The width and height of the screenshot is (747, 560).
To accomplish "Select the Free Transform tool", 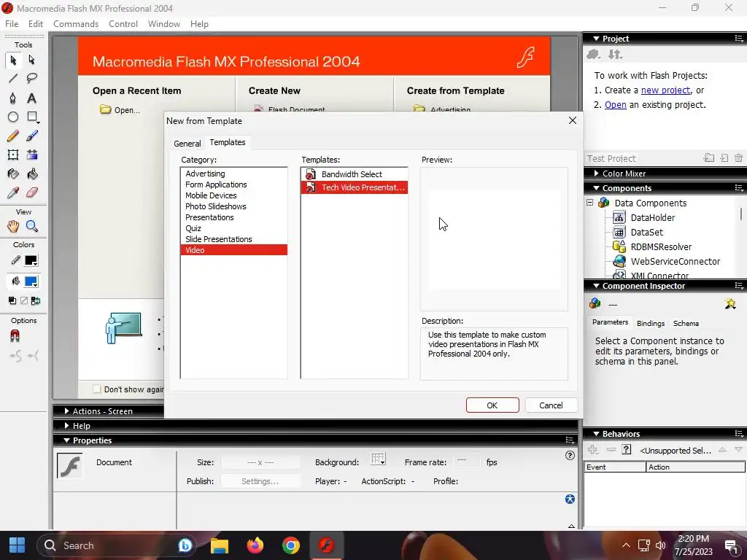I will tap(13, 155).
